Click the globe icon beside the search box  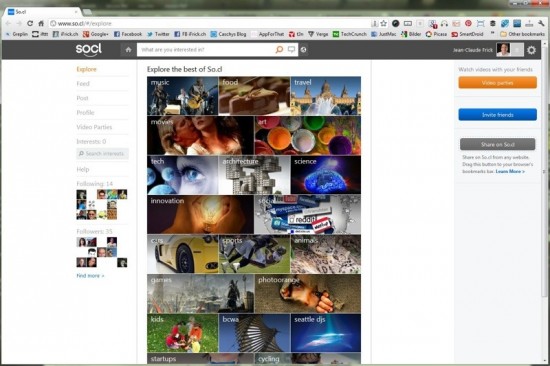coord(303,50)
